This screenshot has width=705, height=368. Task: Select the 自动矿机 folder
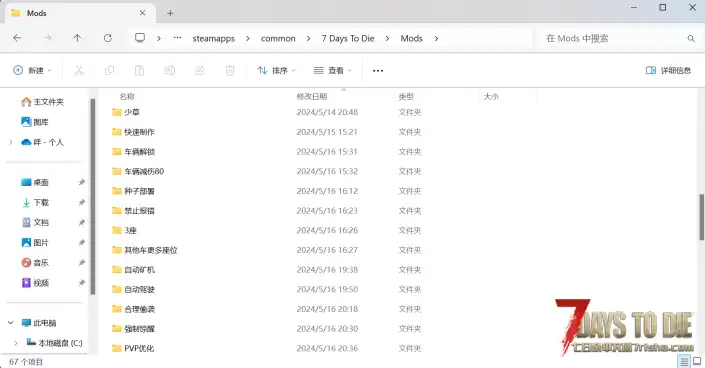[133, 269]
